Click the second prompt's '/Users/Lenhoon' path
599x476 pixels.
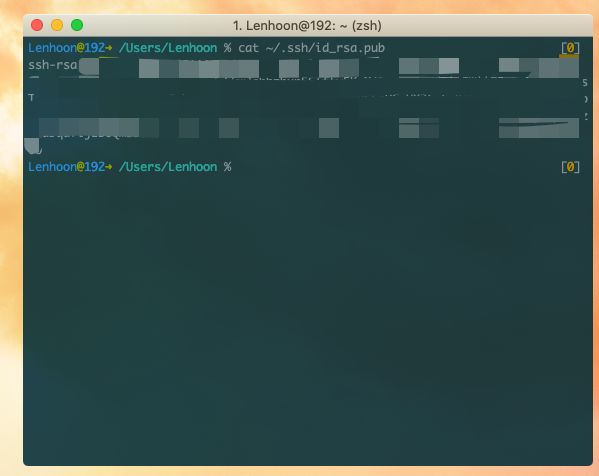[168, 167]
